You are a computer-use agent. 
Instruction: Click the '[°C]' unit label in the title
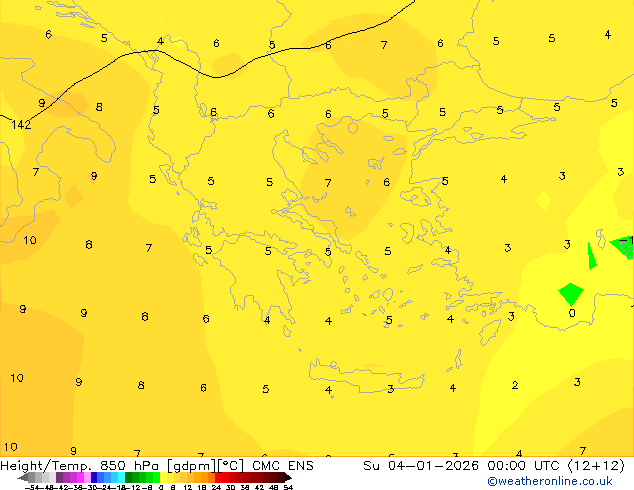(x=230, y=466)
